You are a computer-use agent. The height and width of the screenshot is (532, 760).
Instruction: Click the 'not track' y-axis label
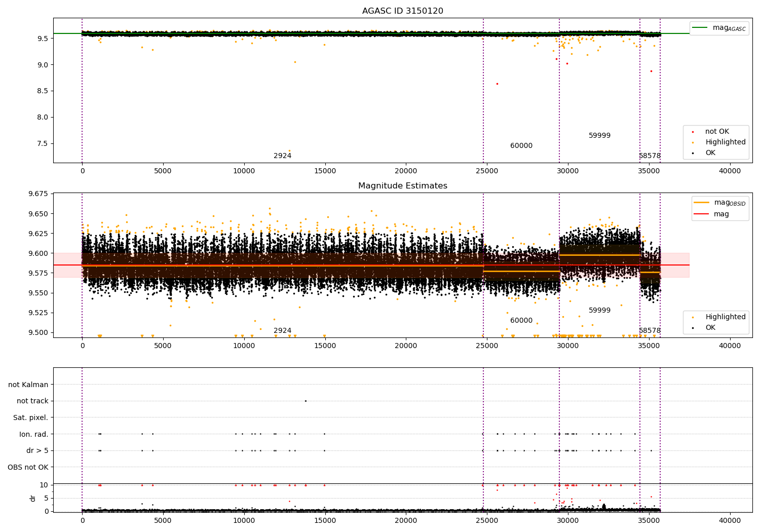(32, 401)
